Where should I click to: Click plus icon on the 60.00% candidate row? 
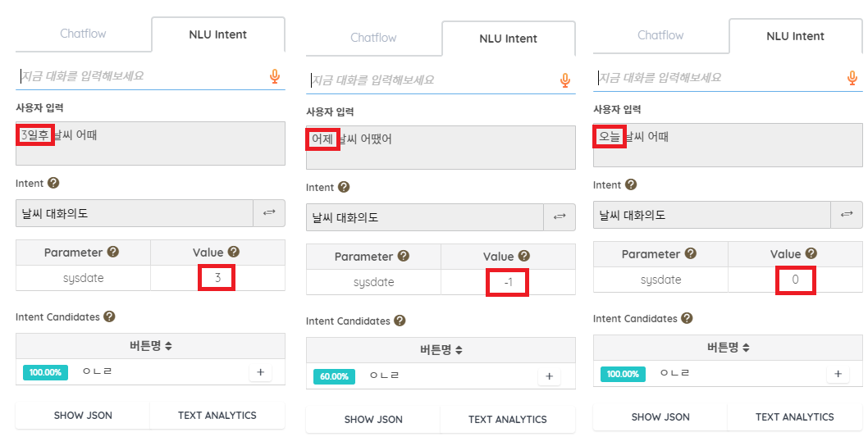click(x=549, y=376)
